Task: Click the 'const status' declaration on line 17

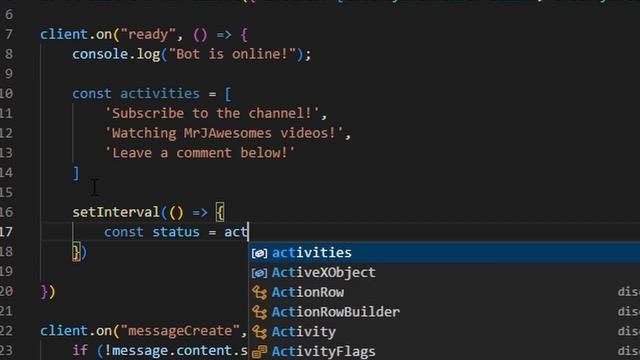Action: pos(152,232)
